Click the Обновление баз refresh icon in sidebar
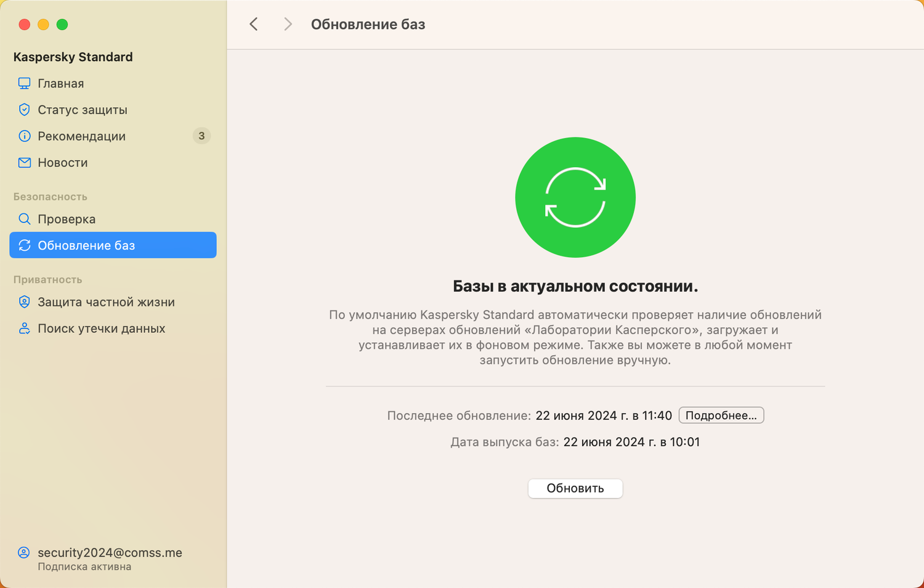 point(24,245)
